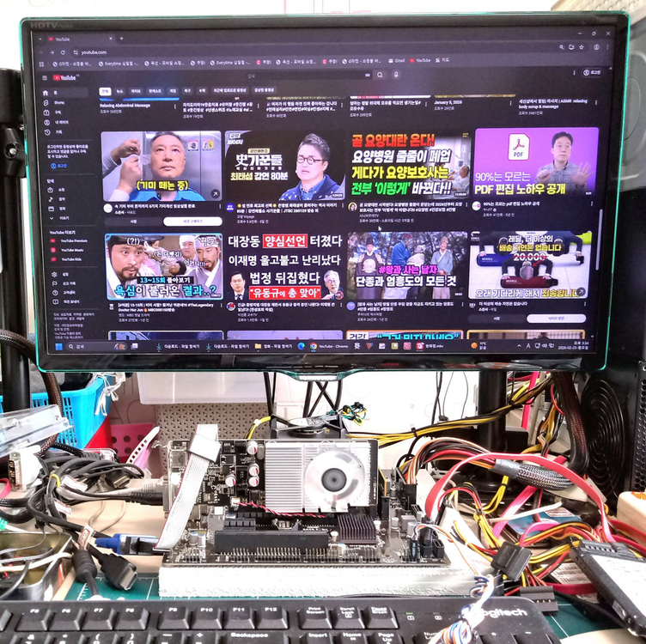Click the sign-in button at top right

[x=592, y=72]
